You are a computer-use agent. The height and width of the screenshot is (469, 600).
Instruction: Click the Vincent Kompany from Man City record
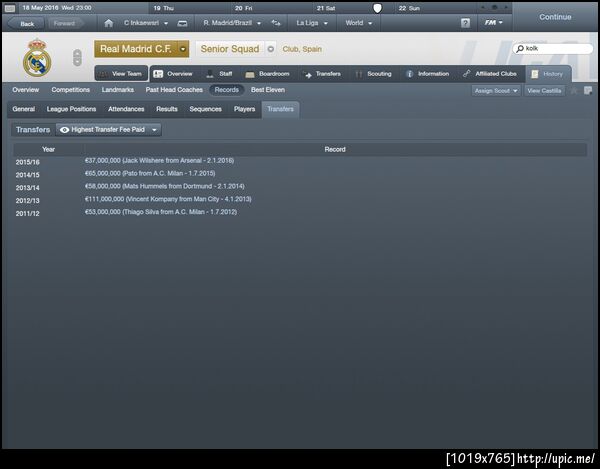click(168, 199)
